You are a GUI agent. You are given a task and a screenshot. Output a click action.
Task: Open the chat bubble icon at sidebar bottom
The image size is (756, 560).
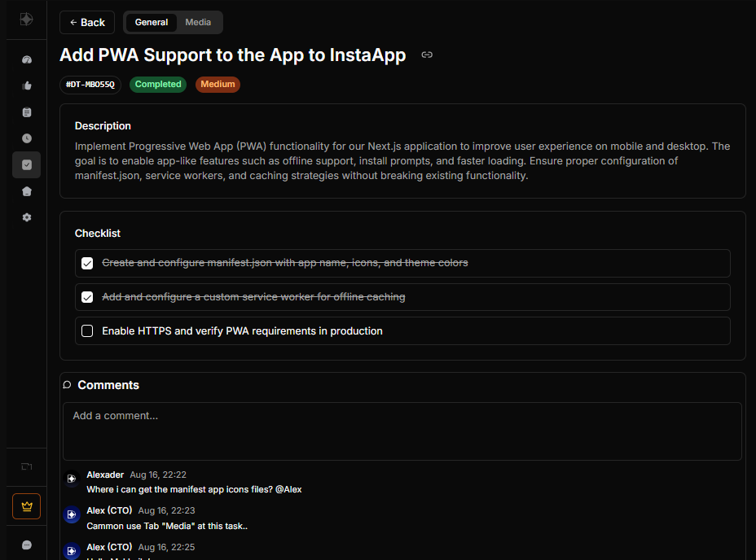coord(27,545)
